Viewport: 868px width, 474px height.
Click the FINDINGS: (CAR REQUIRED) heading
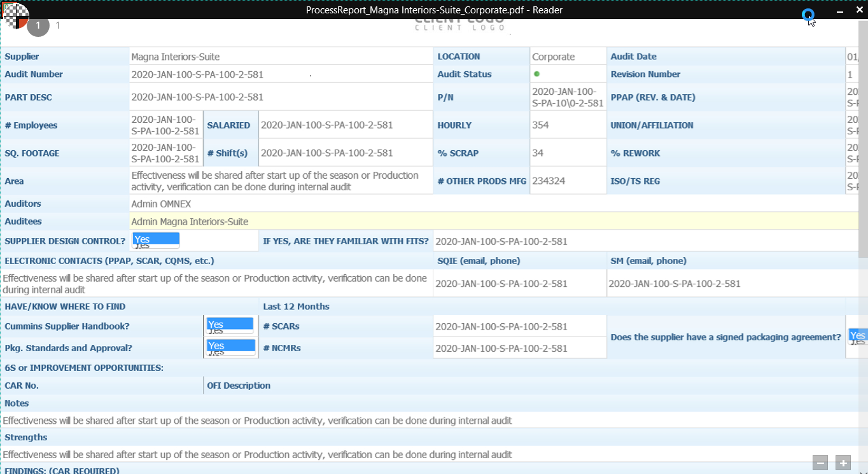[62, 471]
